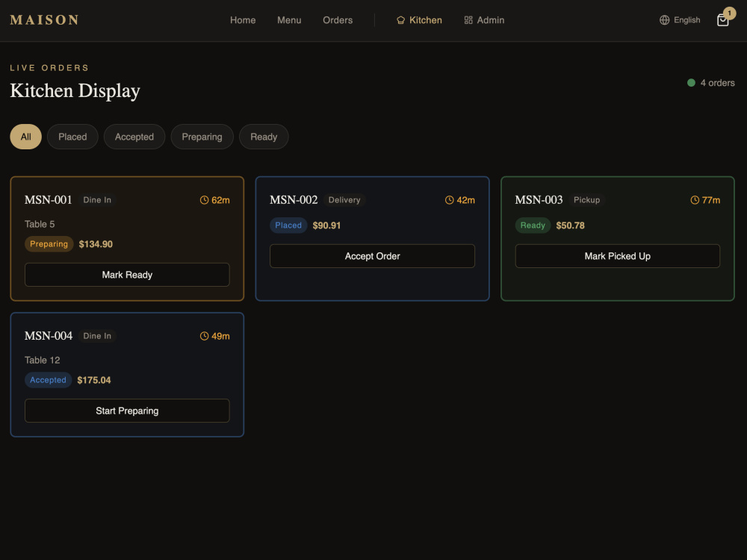Click the LIVE ORDERS label

49,68
